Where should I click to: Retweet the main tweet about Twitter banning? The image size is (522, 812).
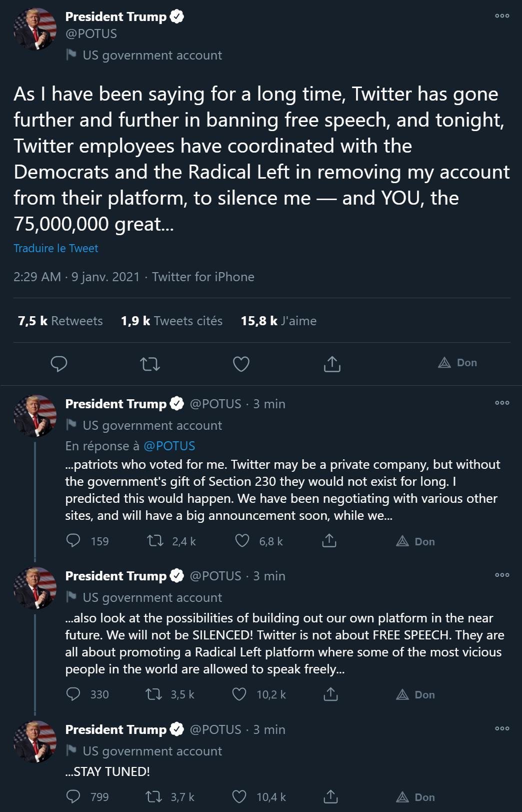pyautogui.click(x=150, y=364)
